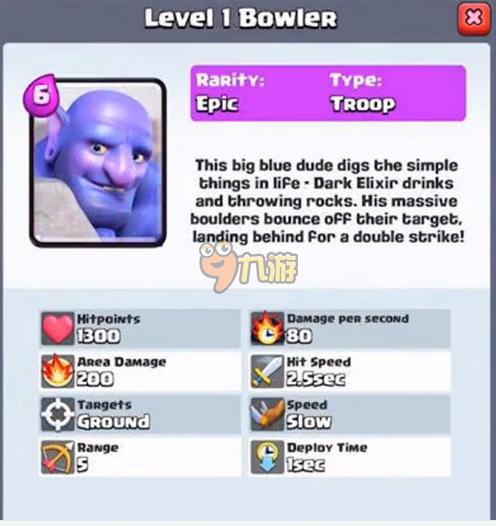The height and width of the screenshot is (526, 496).
Task: Tap the Speed winged-boot icon
Action: (267, 414)
